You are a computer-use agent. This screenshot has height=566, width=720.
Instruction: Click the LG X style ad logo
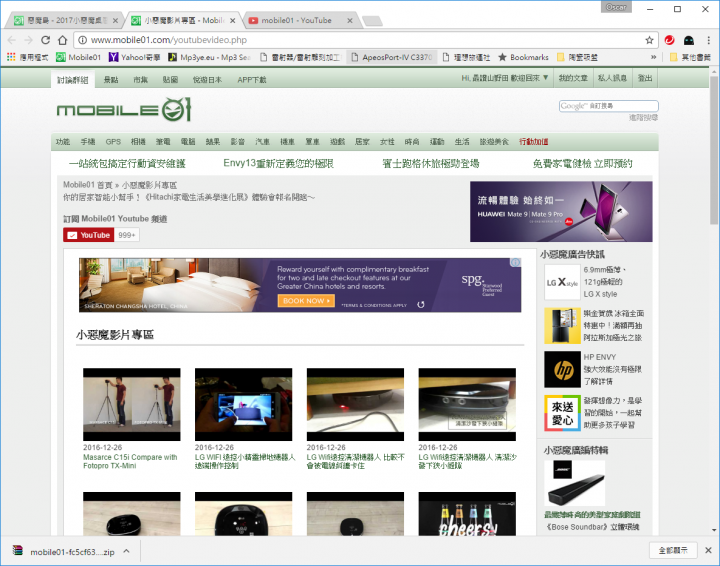[562, 282]
